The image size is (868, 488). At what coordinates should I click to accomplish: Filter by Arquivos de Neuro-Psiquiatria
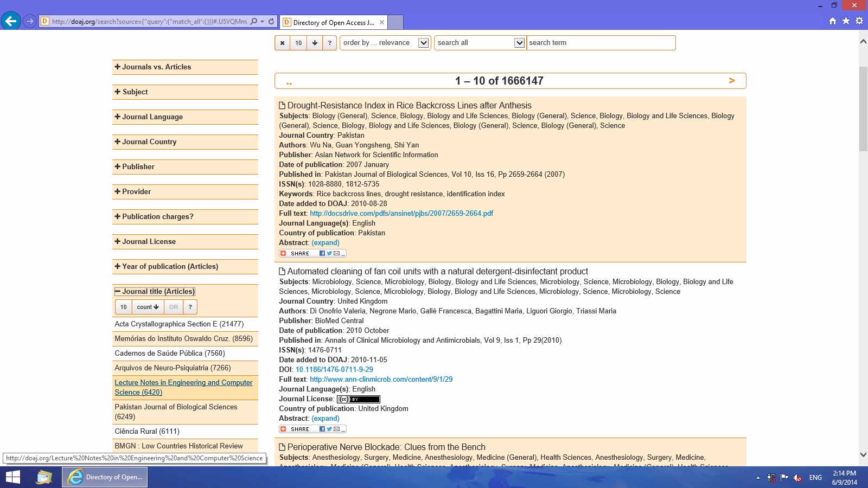pos(173,368)
